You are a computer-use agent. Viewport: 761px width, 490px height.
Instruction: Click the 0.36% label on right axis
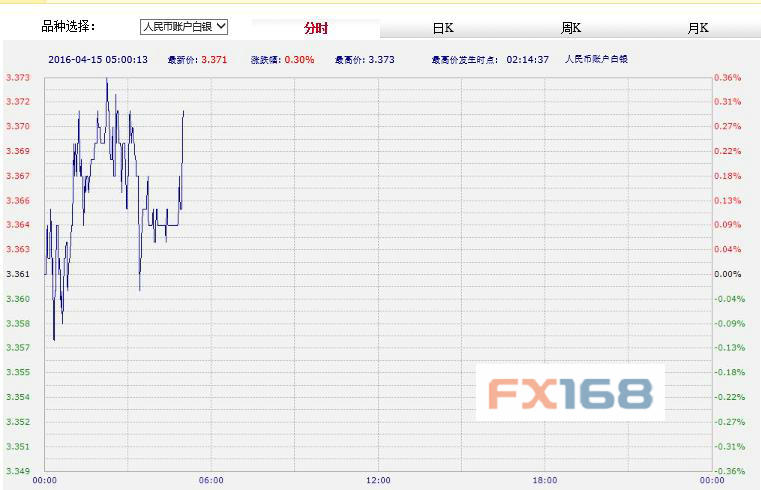pos(727,78)
